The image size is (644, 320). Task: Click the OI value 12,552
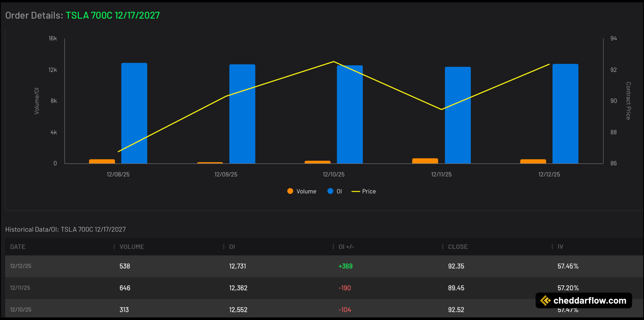click(238, 310)
